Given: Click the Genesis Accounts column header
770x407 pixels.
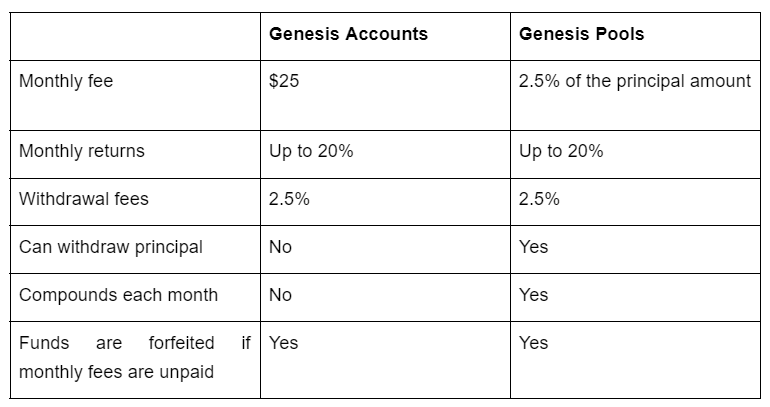Looking at the screenshot, I should [x=348, y=34].
